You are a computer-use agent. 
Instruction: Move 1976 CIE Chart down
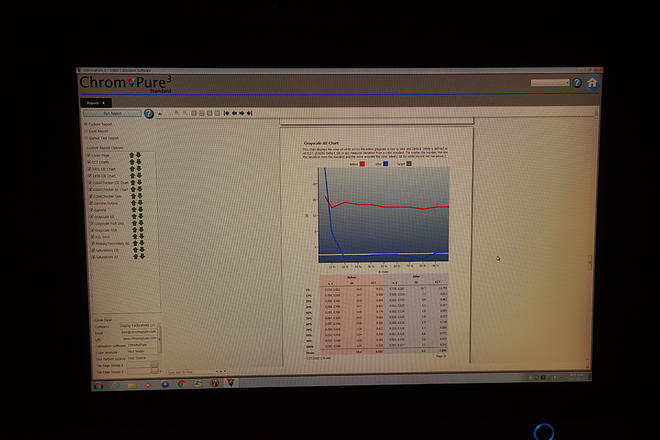point(139,176)
